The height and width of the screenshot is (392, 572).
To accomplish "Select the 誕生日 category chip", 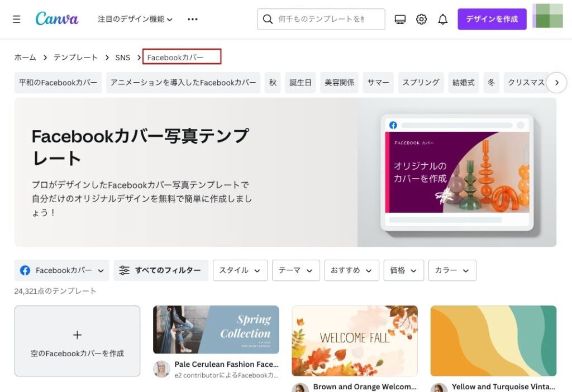I will (x=301, y=83).
